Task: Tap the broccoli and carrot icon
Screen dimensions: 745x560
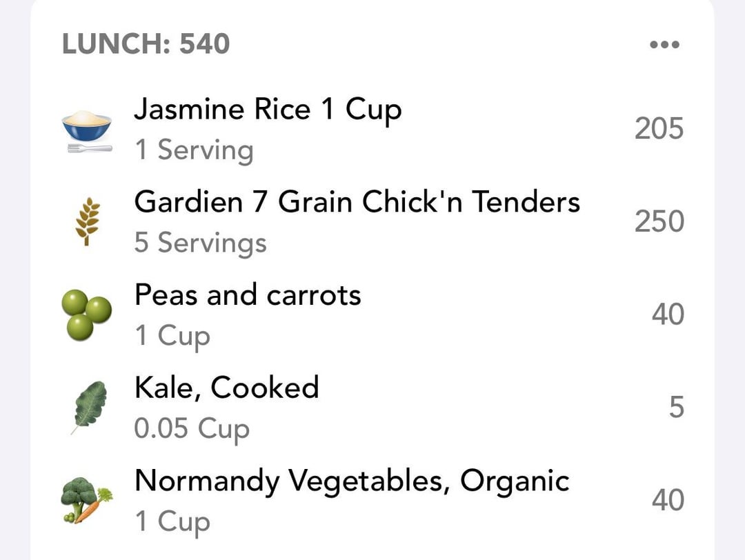Action: (87, 500)
